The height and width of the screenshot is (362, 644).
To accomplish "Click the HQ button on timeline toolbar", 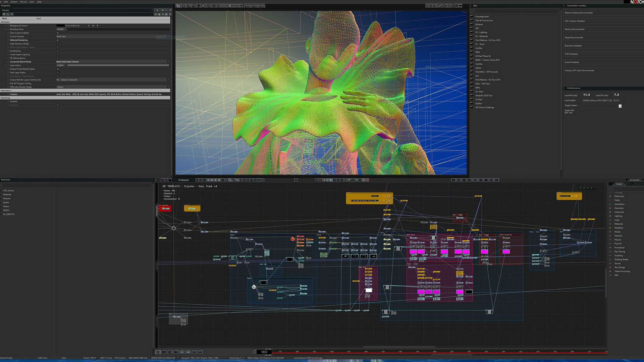I will pyautogui.click(x=194, y=352).
